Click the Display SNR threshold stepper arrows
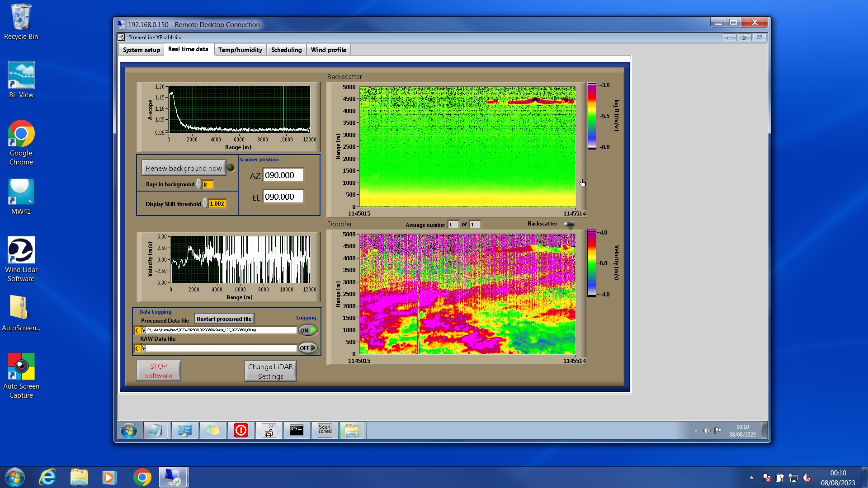 tap(205, 203)
